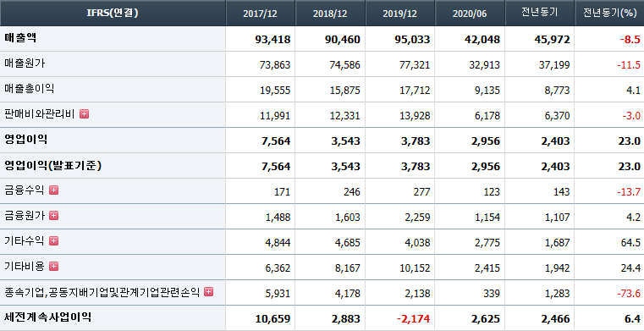Image resolution: width=644 pixels, height=331 pixels.
Task: Select the 매출총이익 row label
Action: pos(29,89)
